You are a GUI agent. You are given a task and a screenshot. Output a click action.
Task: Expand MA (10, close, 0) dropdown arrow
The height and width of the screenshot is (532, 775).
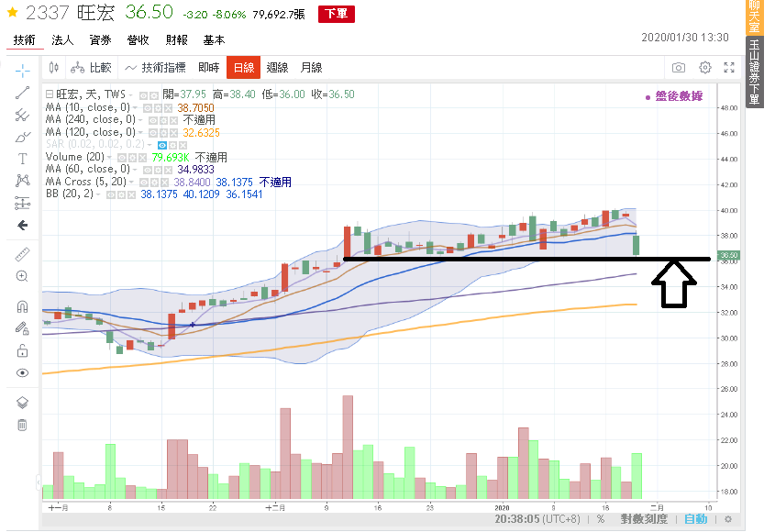(136, 108)
